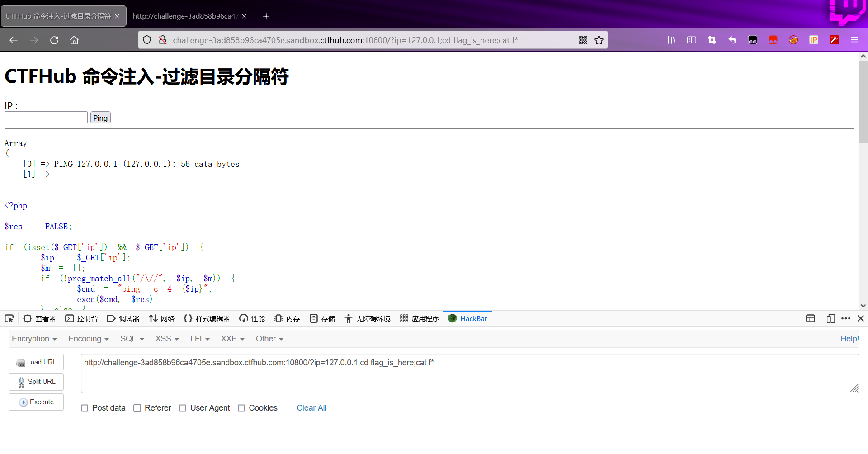Viewport: 868px width, 454px height.
Task: Enable the Cookies checkbox in HackBar
Action: [x=241, y=408]
